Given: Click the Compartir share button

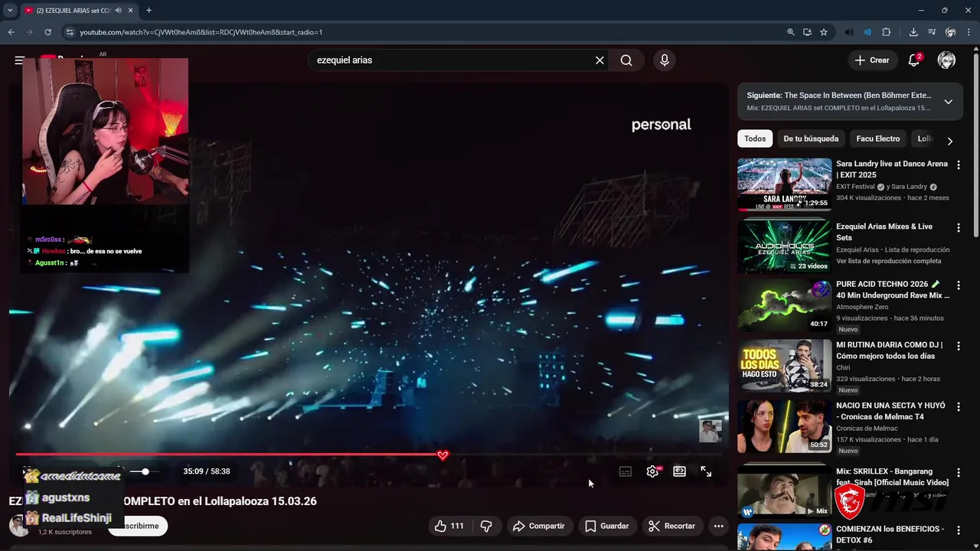Looking at the screenshot, I should [x=539, y=526].
